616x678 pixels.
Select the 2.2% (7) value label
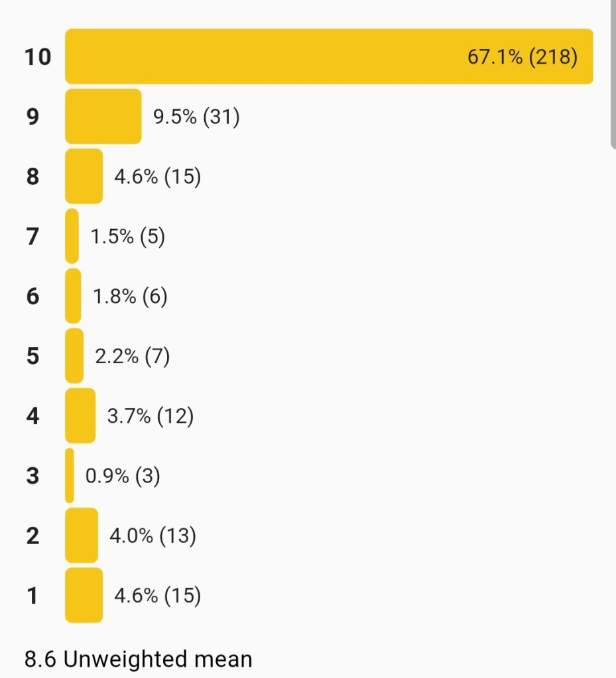click(x=133, y=357)
